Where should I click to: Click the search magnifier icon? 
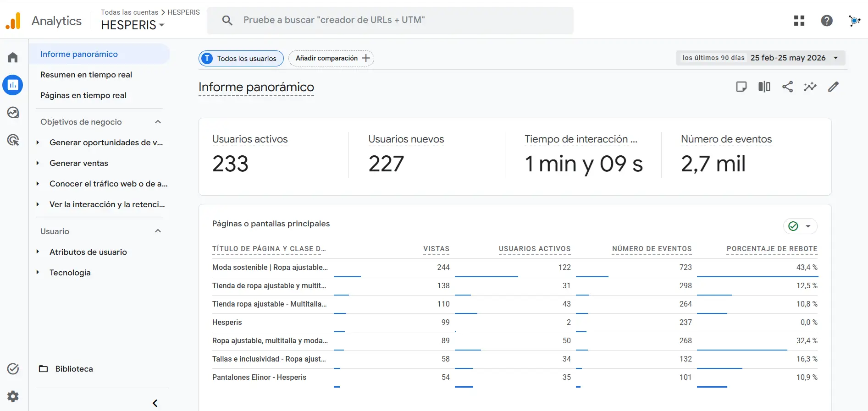coord(227,20)
